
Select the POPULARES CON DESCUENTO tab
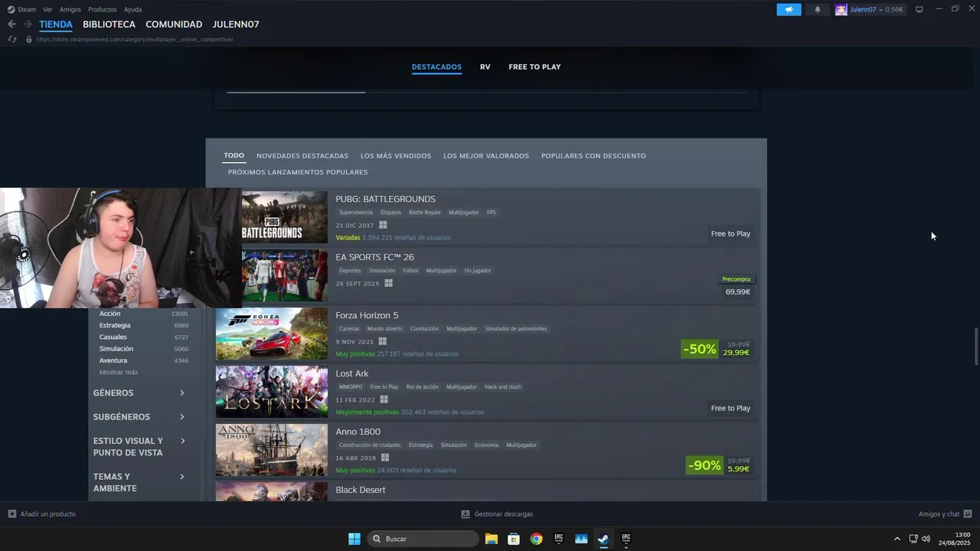click(593, 155)
